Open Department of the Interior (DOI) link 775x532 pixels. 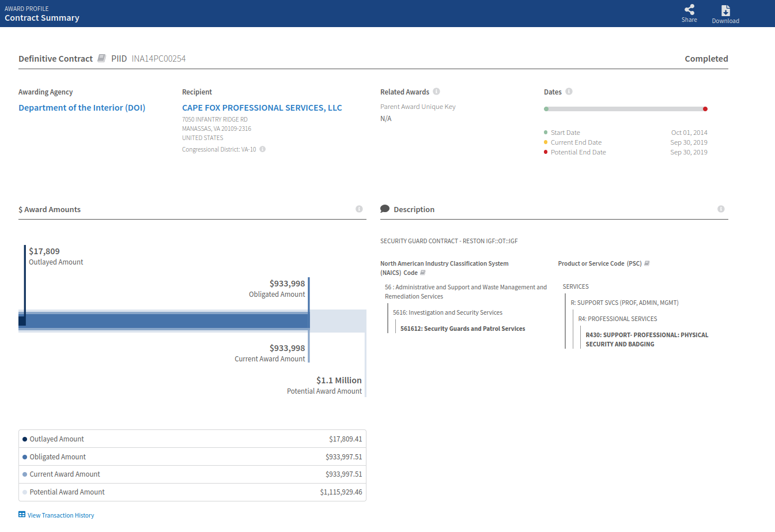click(x=82, y=108)
